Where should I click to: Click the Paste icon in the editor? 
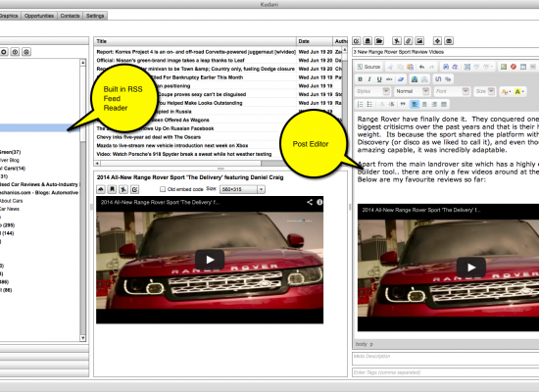click(410, 67)
